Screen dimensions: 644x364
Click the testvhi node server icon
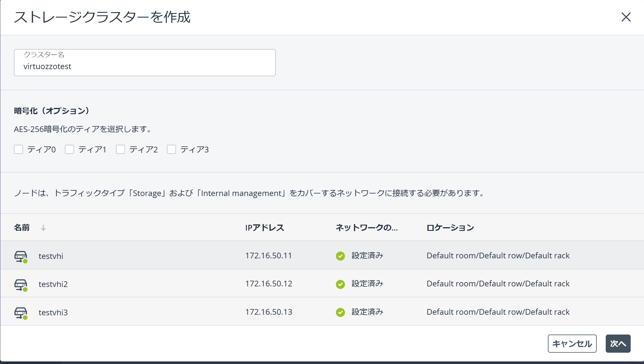click(21, 256)
